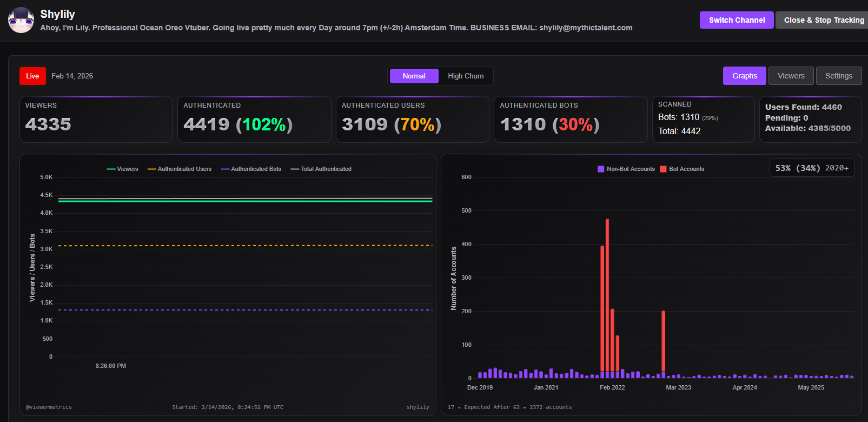Click the @viewermetrics footer text
The width and height of the screenshot is (868, 422).
[x=49, y=407]
